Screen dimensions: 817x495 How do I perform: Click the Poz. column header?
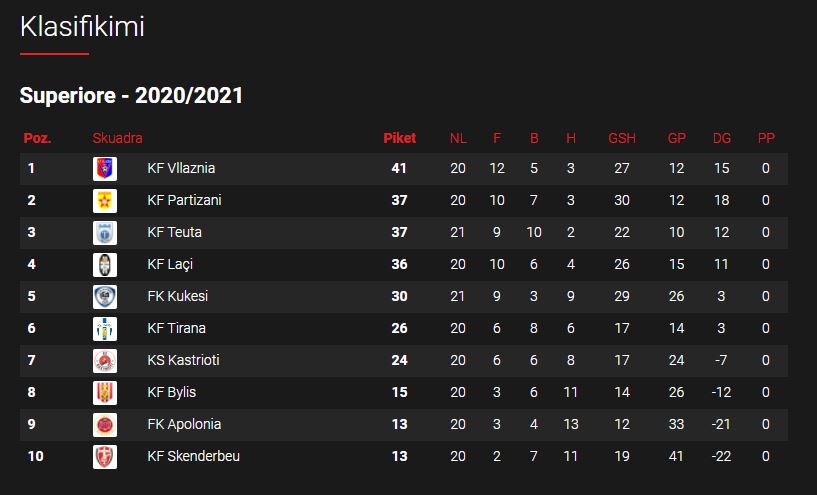tap(37, 138)
